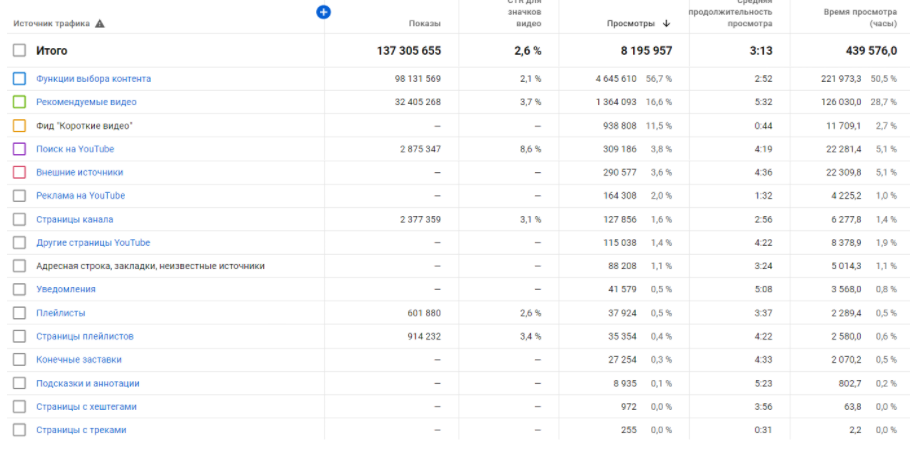The image size is (912, 466).
Task: Click the total average duration 3:13
Action: point(761,51)
